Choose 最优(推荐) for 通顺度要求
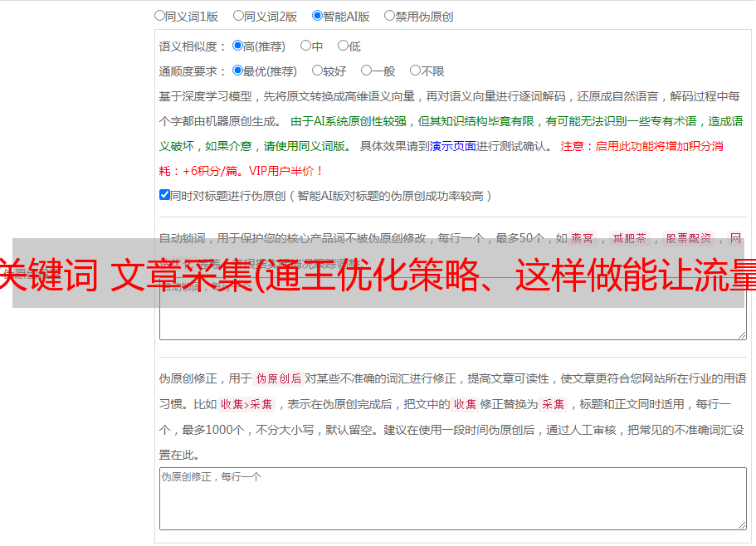 coord(237,71)
